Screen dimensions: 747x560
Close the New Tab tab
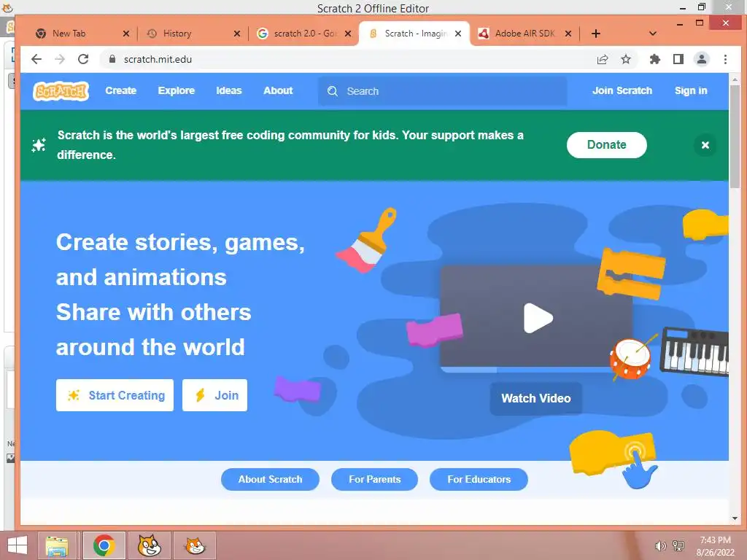[125, 34]
